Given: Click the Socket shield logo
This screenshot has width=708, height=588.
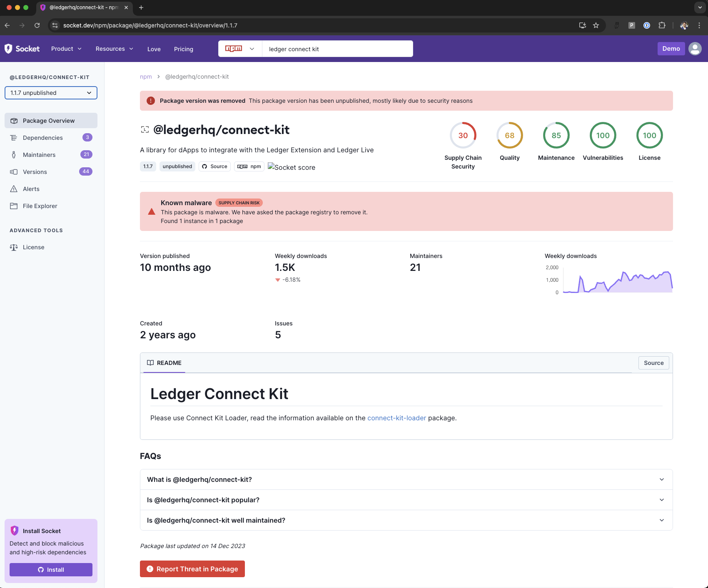Looking at the screenshot, I should pos(8,49).
